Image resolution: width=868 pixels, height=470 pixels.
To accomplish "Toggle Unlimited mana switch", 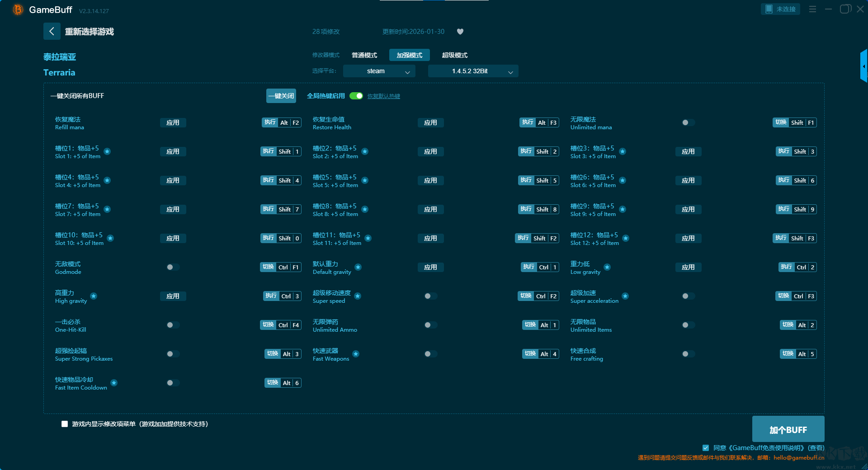I will [x=688, y=122].
